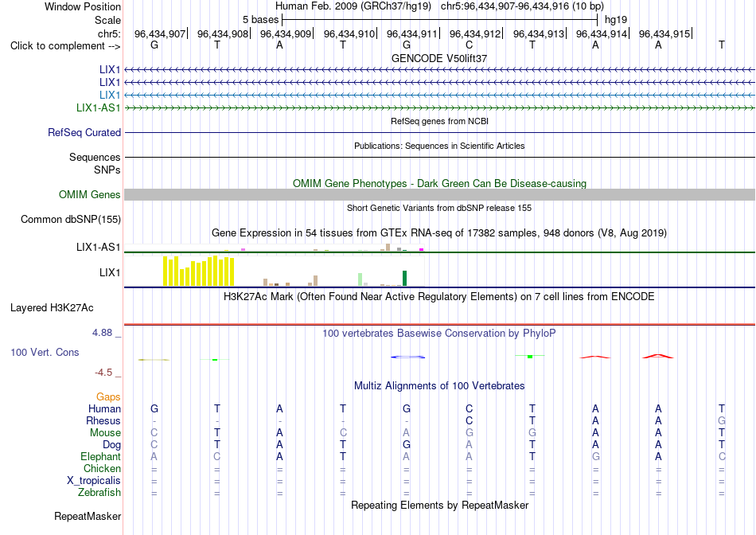Click the 'OMIM Gene Phenotypes' green title
The width and height of the screenshot is (756, 535).
pyautogui.click(x=440, y=183)
